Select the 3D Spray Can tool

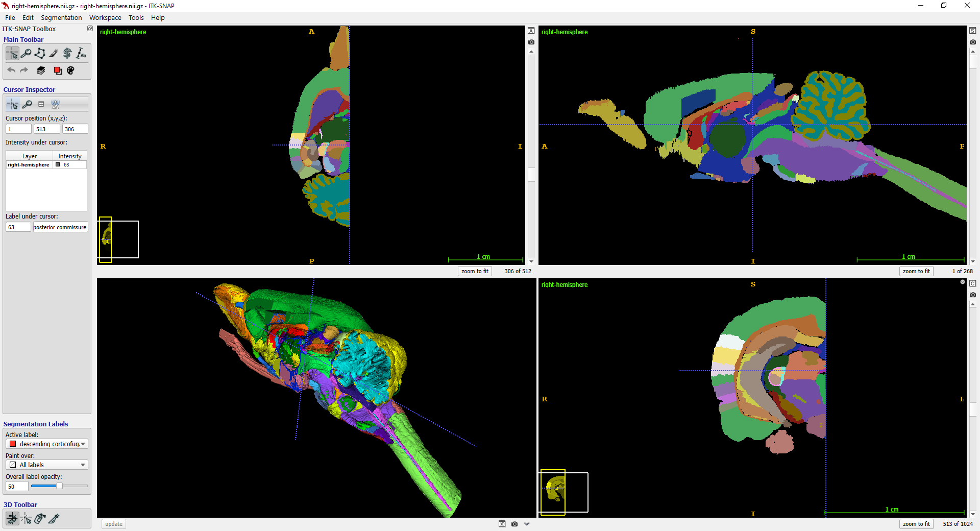pyautogui.click(x=40, y=519)
